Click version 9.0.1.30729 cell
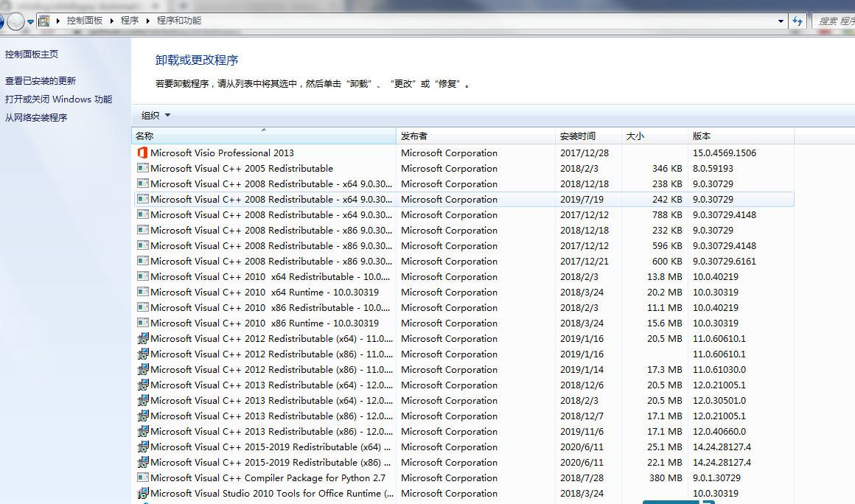Image resolution: width=855 pixels, height=504 pixels. pos(716,478)
